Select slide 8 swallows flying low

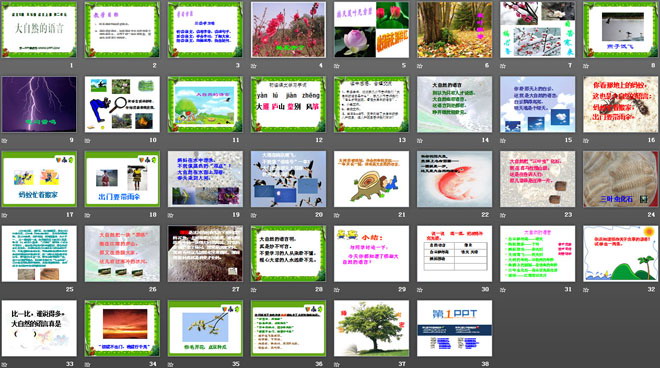point(621,29)
